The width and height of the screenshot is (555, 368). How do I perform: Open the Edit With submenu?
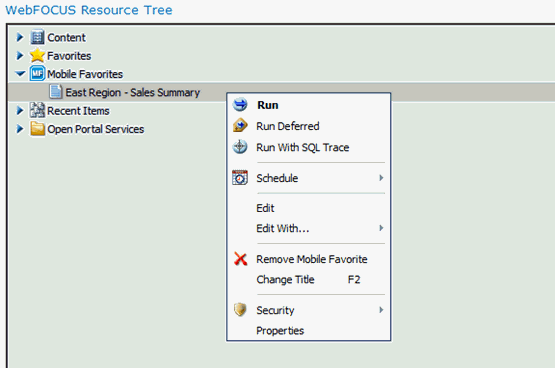click(309, 228)
